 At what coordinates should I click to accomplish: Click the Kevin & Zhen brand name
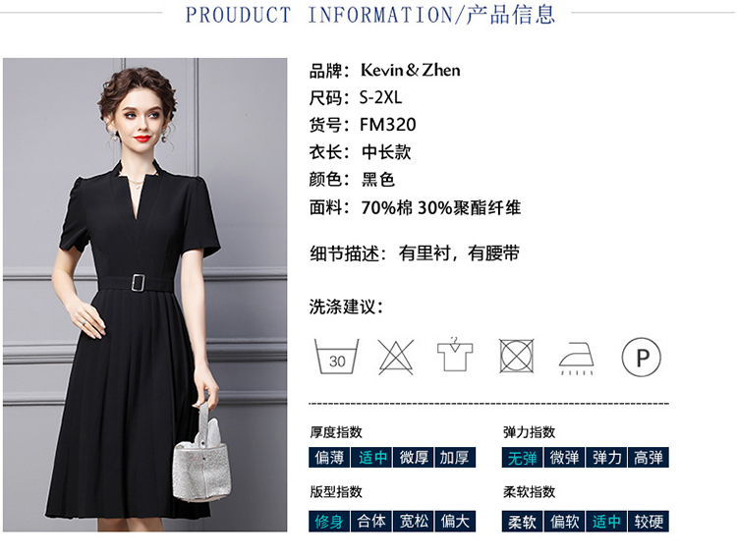411,70
